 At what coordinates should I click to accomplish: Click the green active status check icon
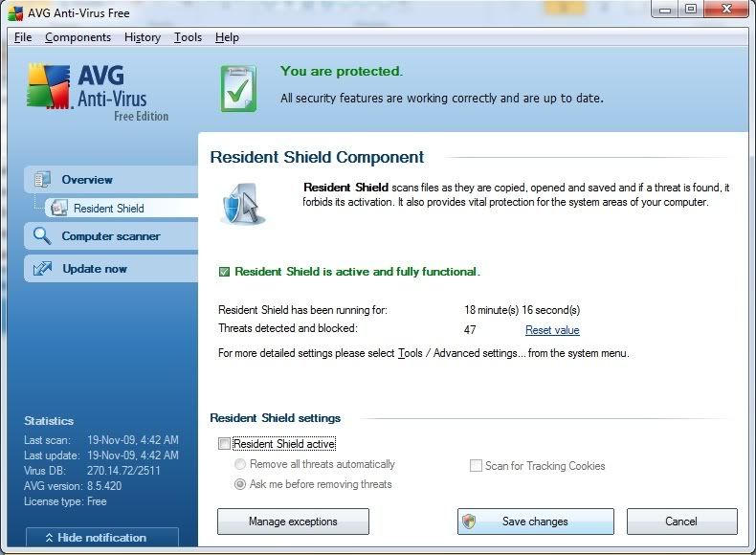[x=224, y=272]
